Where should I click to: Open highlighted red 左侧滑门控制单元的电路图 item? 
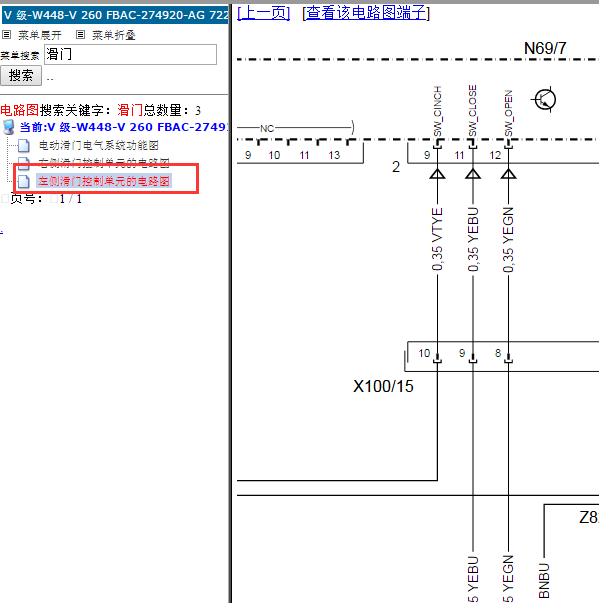(x=104, y=181)
